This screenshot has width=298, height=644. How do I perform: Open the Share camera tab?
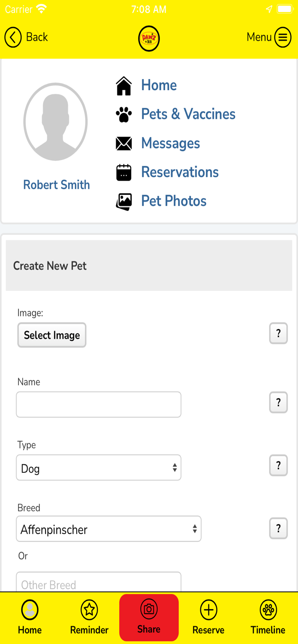click(x=149, y=617)
